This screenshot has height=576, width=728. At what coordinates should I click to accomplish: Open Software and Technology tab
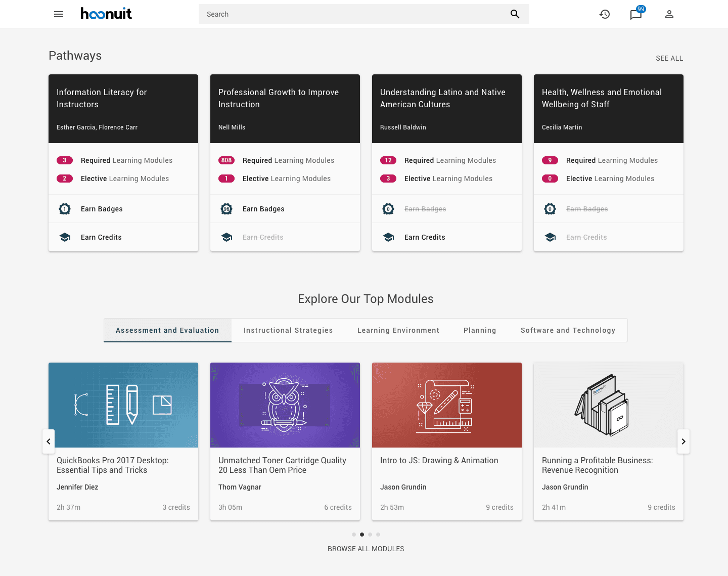coord(568,330)
